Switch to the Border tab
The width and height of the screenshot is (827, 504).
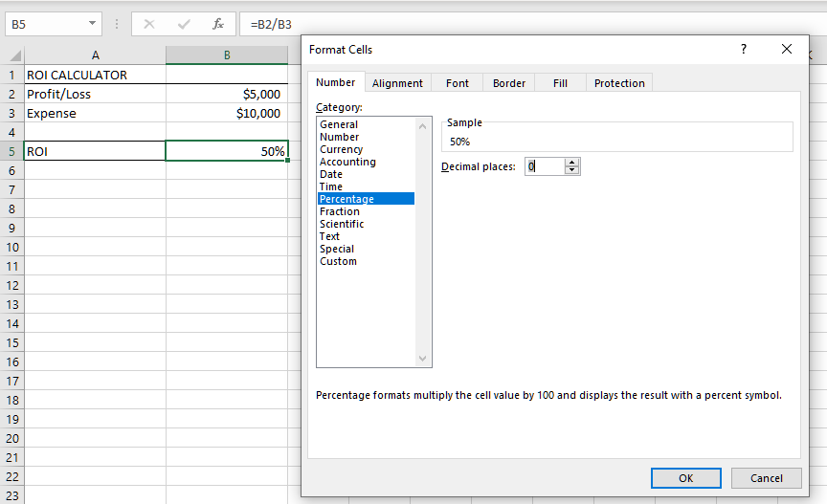(509, 83)
